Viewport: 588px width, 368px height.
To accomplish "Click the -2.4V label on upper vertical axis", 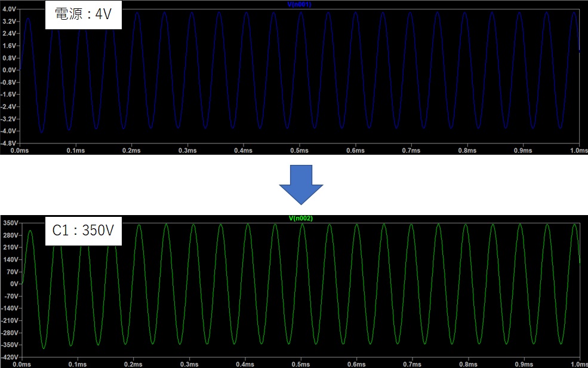I will [x=9, y=107].
